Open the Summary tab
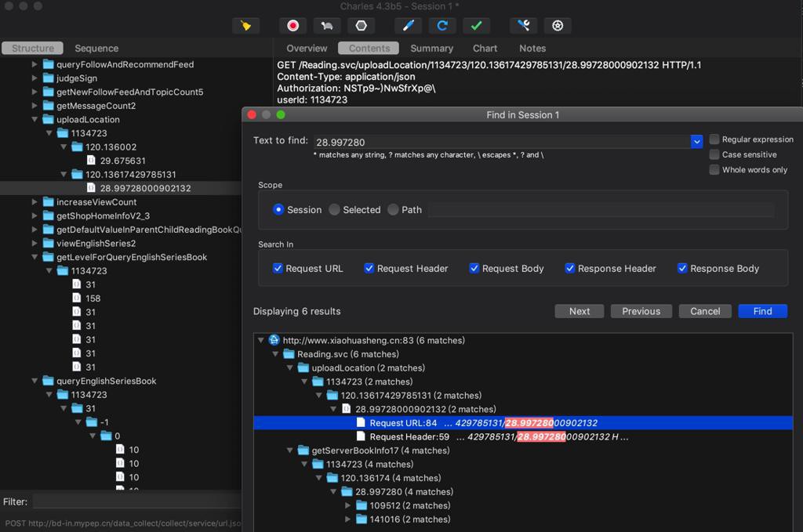 click(x=432, y=48)
